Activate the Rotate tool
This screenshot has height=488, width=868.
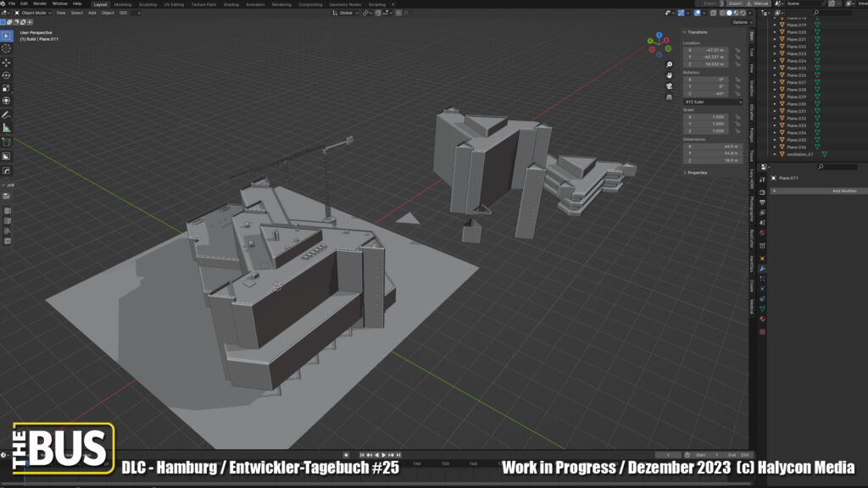(x=6, y=75)
